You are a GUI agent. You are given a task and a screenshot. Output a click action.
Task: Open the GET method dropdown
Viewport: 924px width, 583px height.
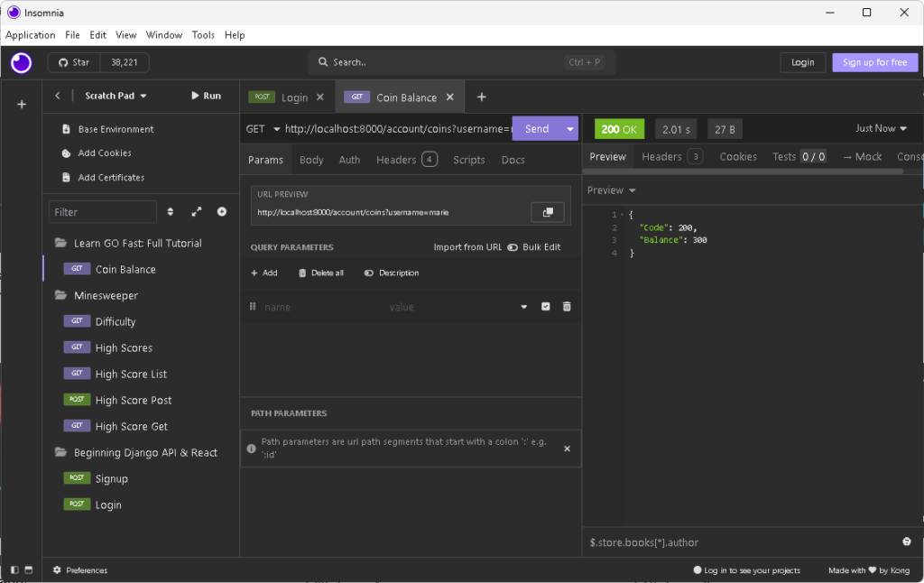(x=259, y=129)
